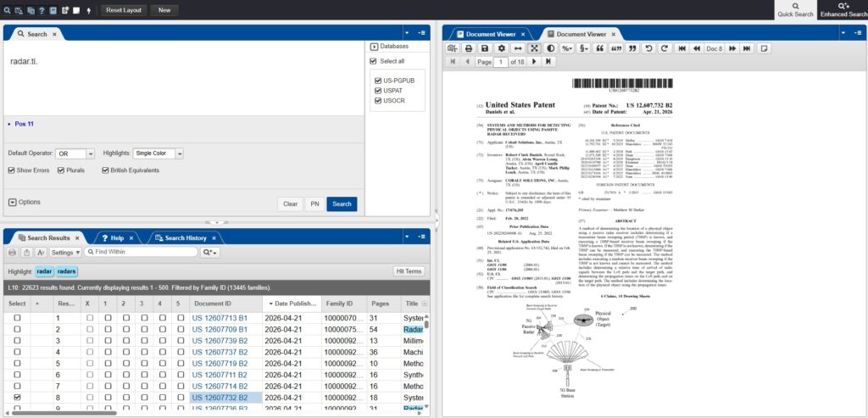Go to the next document in viewer
This screenshot has width=868, height=418.
click(x=732, y=48)
